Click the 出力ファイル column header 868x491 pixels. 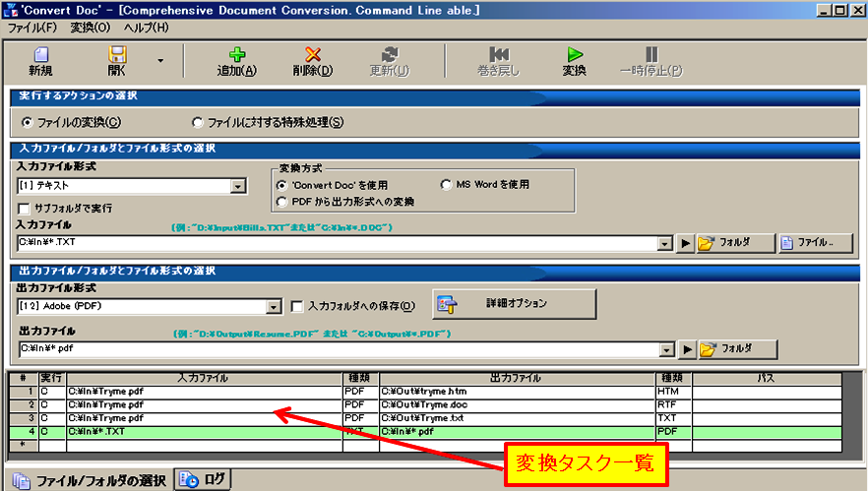tap(517, 378)
